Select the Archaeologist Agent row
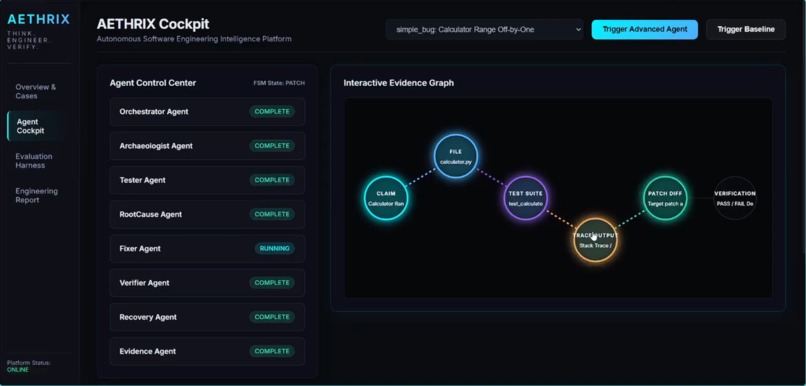This screenshot has height=386, width=806. (x=207, y=146)
